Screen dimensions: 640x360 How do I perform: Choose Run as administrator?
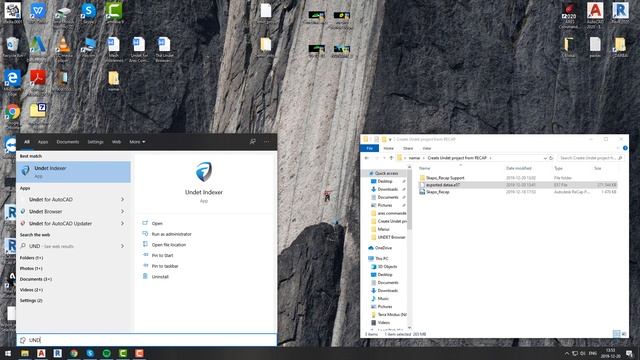171,234
